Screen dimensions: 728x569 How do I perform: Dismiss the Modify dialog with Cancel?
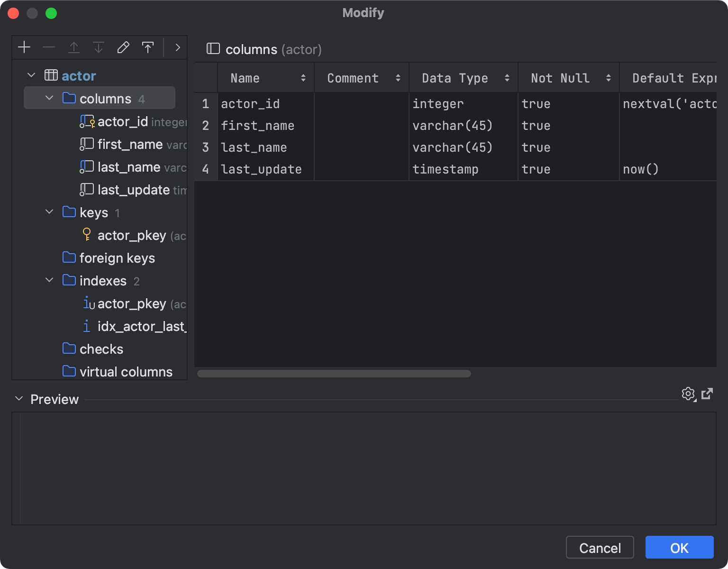click(600, 547)
